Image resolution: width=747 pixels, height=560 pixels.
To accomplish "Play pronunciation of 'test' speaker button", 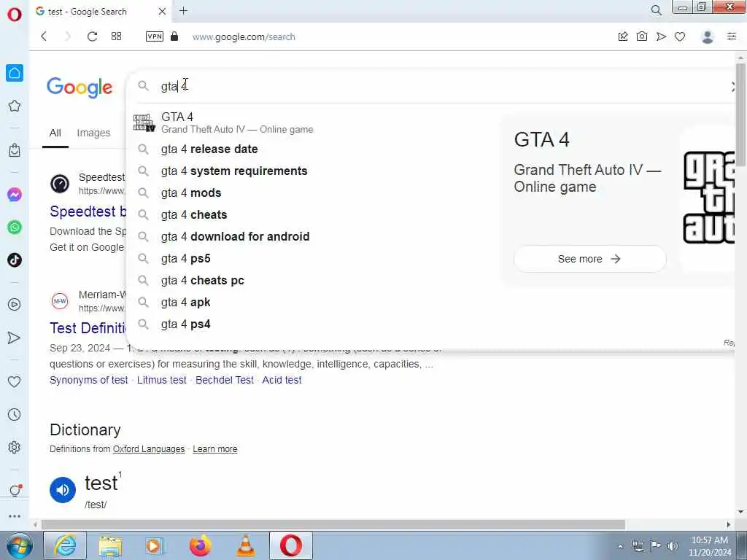I will point(63,490).
